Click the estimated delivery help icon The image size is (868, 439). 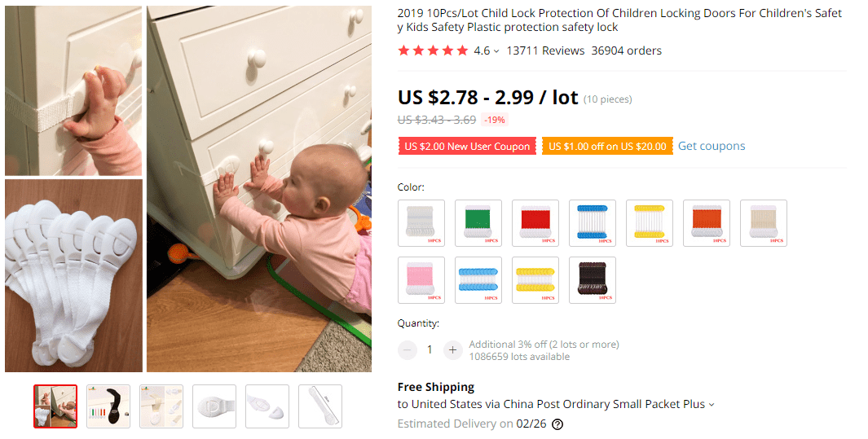[557, 424]
